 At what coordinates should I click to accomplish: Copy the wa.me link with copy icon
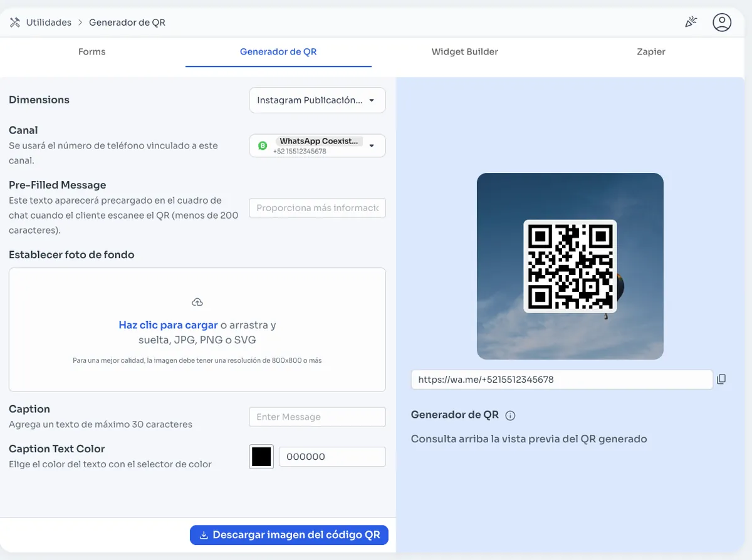tap(721, 379)
